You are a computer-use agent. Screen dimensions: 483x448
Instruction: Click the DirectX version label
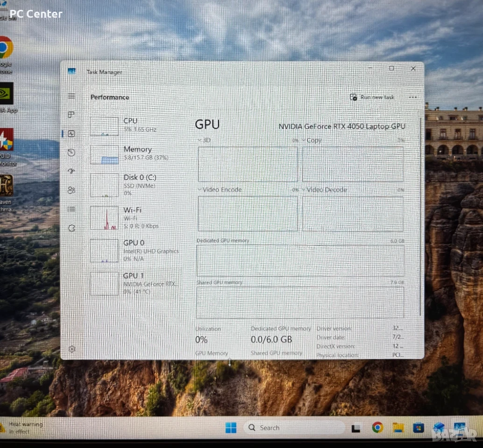[x=336, y=346]
